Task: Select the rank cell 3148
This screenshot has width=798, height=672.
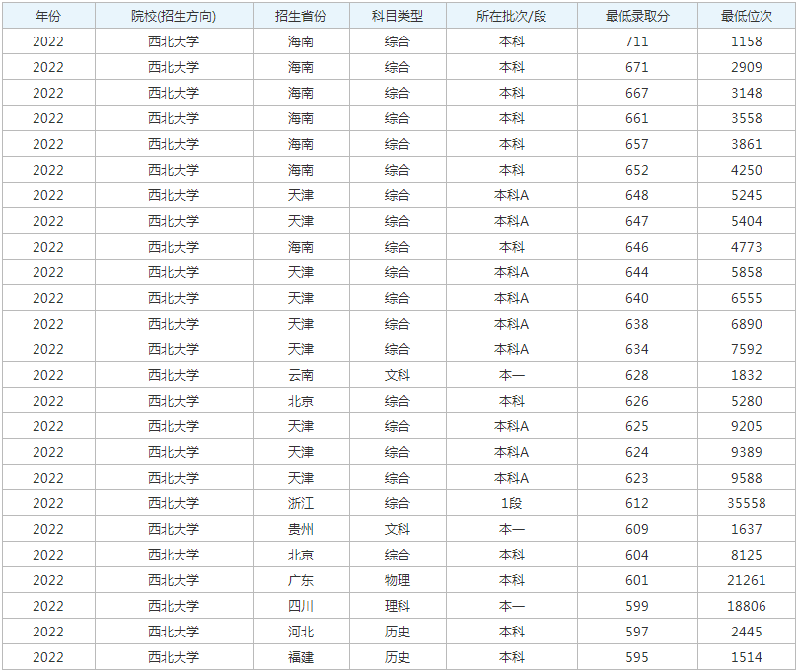Action: [x=747, y=93]
